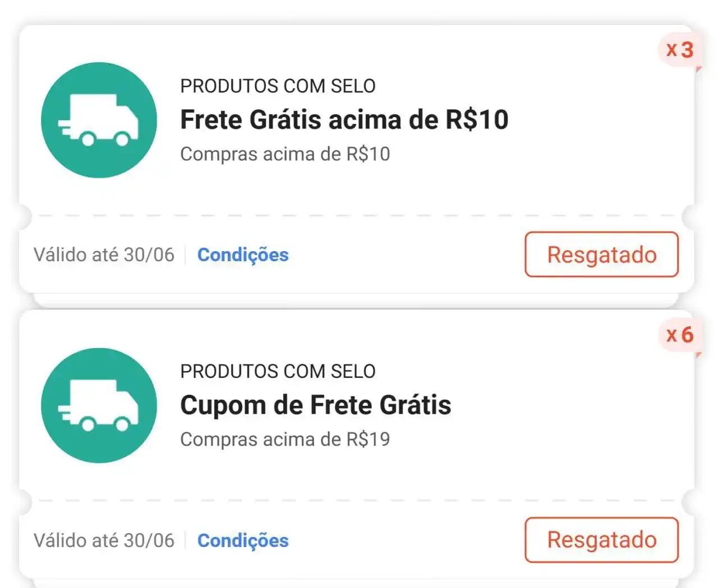Select the Cupom de Frete Grátis title
Image resolution: width=718 pixels, height=588 pixels.
coord(316,405)
